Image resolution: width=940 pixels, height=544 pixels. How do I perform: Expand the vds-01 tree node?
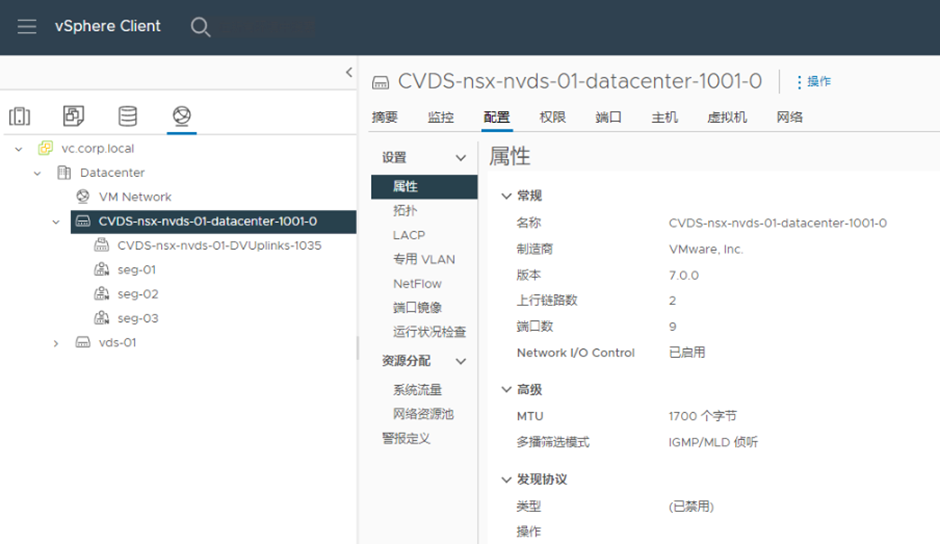[56, 343]
